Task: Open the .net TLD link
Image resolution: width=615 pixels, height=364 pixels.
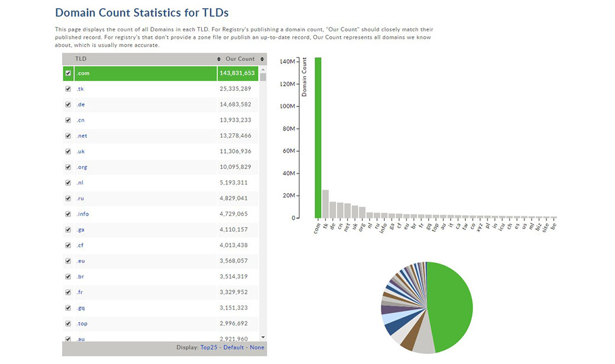Action: (x=82, y=136)
